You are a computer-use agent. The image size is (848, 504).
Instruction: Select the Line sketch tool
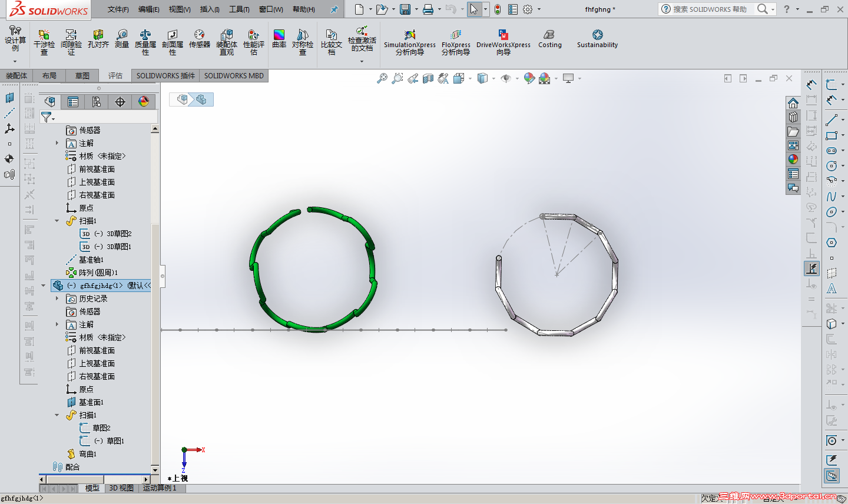(x=832, y=120)
